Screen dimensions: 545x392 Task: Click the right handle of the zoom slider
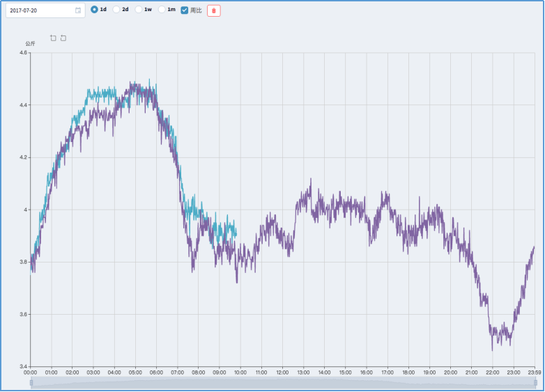pyautogui.click(x=535, y=383)
